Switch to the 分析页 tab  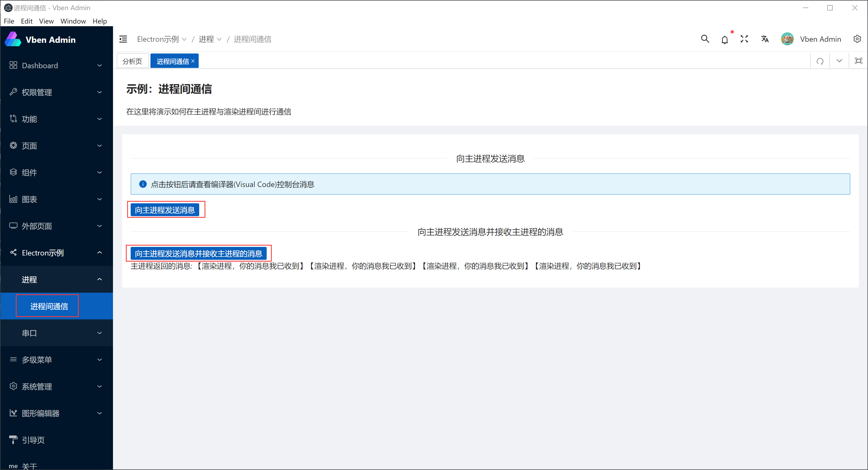click(132, 61)
